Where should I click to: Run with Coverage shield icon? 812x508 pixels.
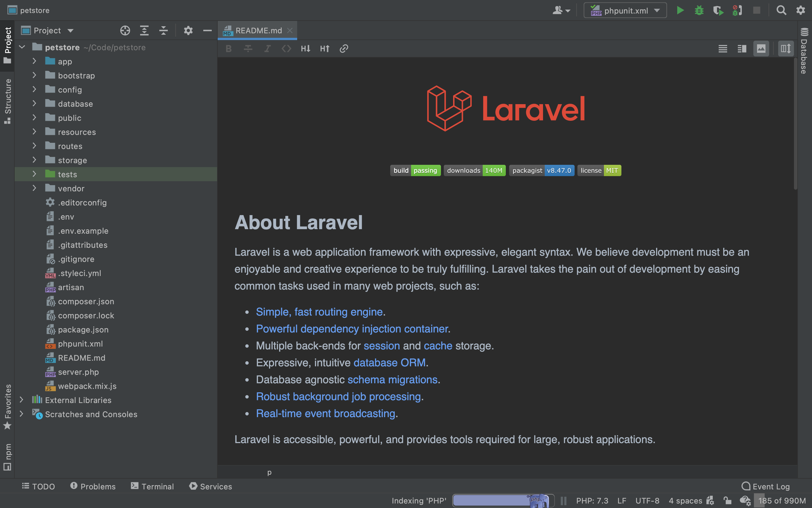click(718, 10)
